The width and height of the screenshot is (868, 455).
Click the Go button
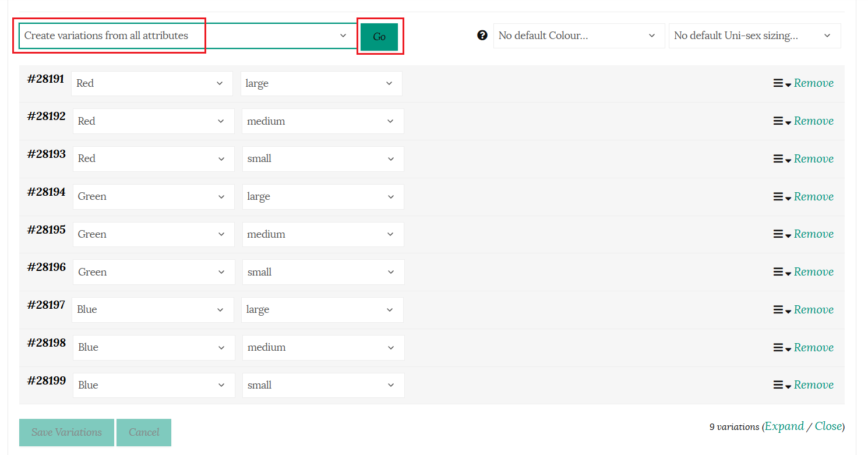click(x=379, y=37)
